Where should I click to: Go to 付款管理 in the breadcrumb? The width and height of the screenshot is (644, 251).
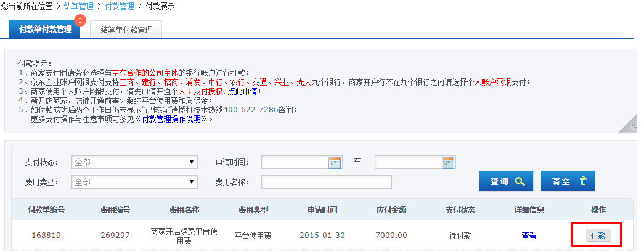120,6
